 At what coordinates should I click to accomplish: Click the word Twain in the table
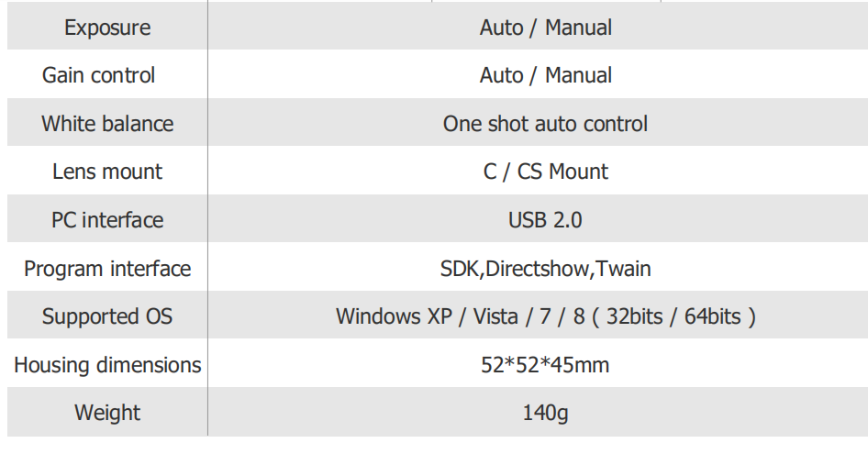point(624,269)
